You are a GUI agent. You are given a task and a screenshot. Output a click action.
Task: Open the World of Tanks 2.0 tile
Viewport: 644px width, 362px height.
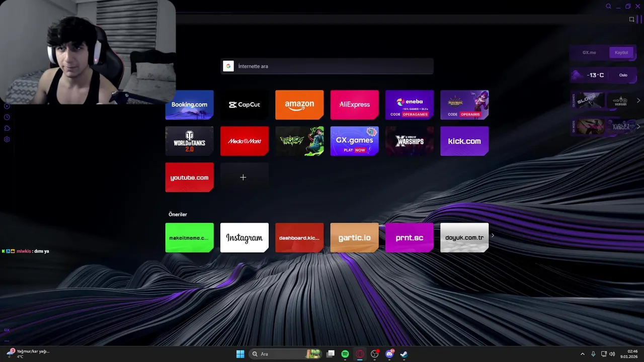[x=189, y=141]
